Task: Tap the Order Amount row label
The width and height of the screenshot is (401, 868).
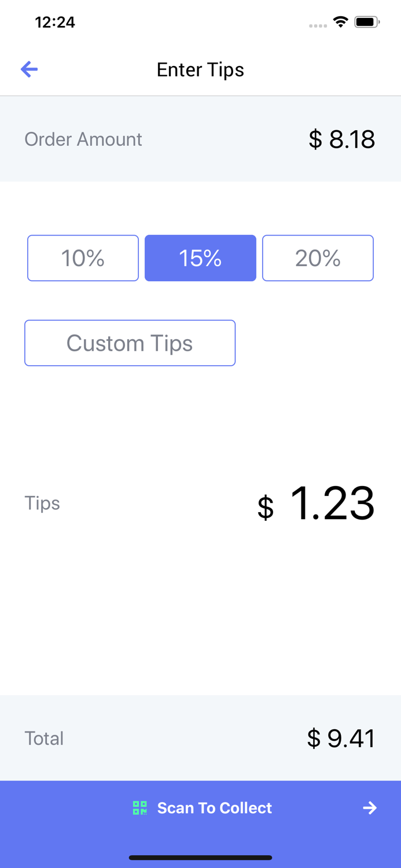Action: click(x=83, y=139)
